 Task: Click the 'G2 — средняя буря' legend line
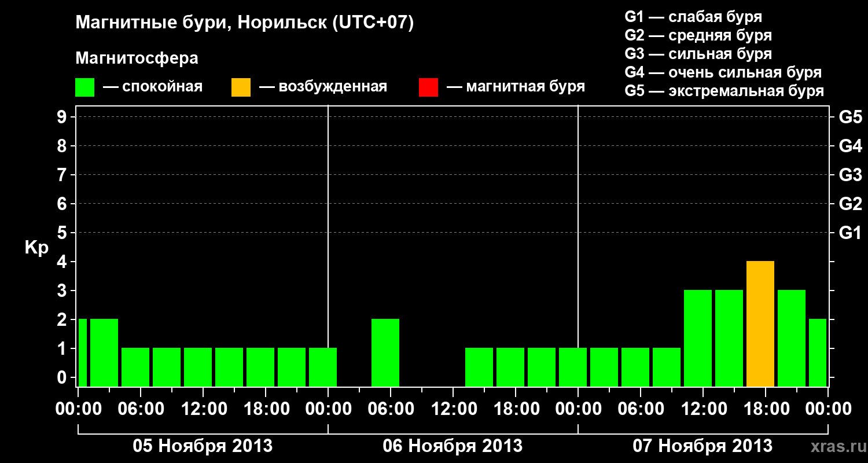pos(698,35)
